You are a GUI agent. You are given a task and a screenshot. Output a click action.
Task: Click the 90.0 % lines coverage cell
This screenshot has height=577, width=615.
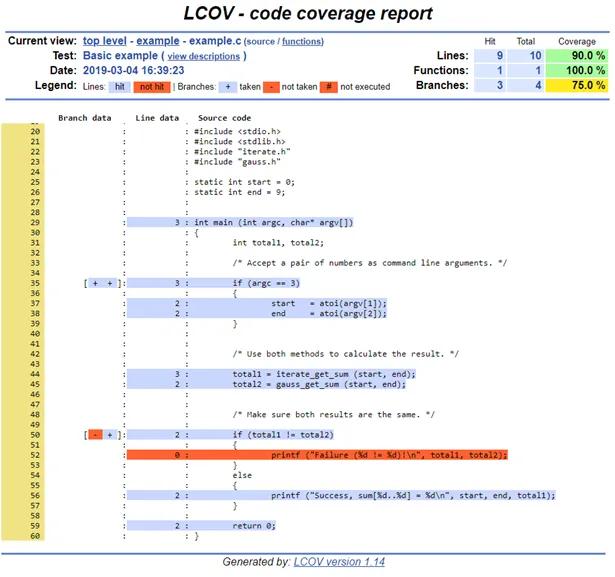[577, 56]
